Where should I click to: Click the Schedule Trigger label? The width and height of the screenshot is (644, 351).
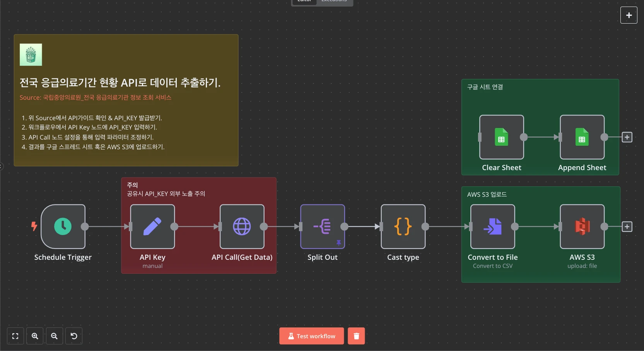click(x=63, y=257)
